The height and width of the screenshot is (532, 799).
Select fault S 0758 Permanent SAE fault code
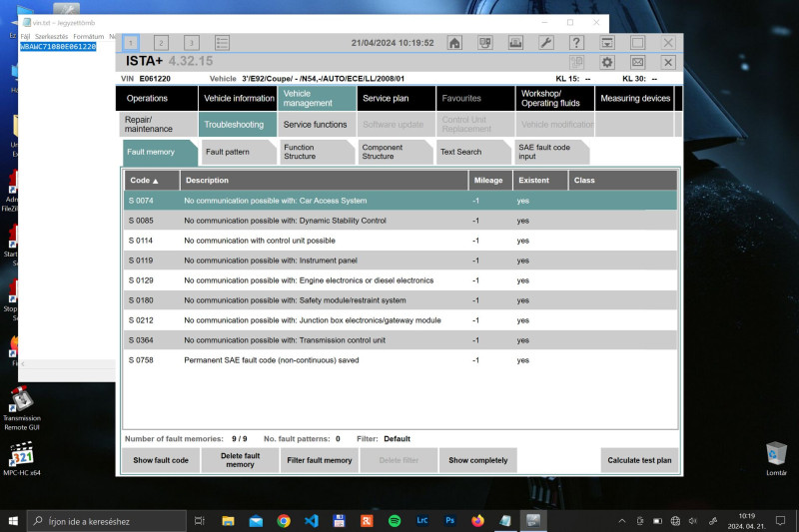pyautogui.click(x=400, y=360)
